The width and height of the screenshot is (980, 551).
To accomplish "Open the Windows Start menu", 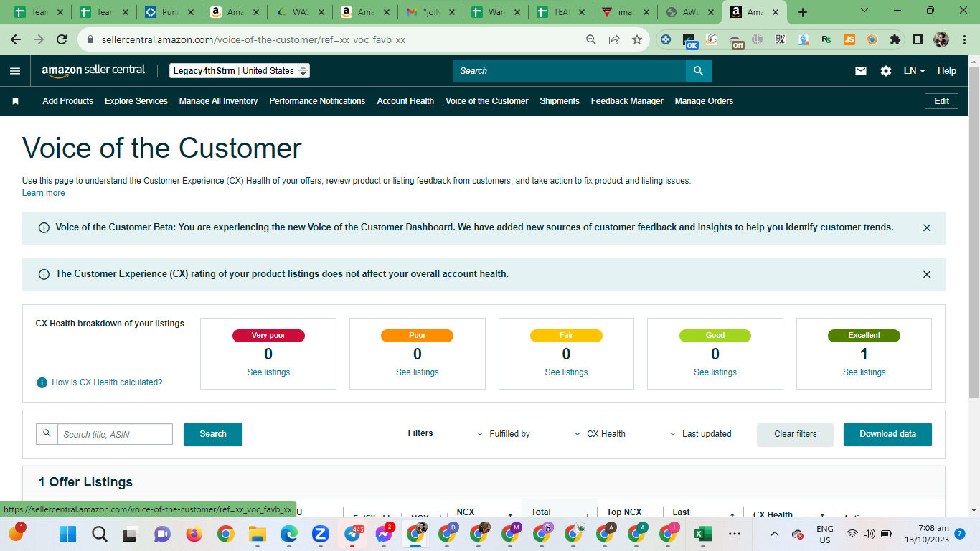I will (67, 534).
